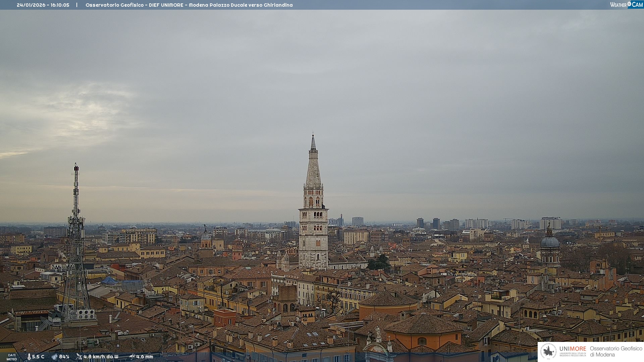
Task: Click the 4.6 mm rainfall value
Action: tap(145, 357)
